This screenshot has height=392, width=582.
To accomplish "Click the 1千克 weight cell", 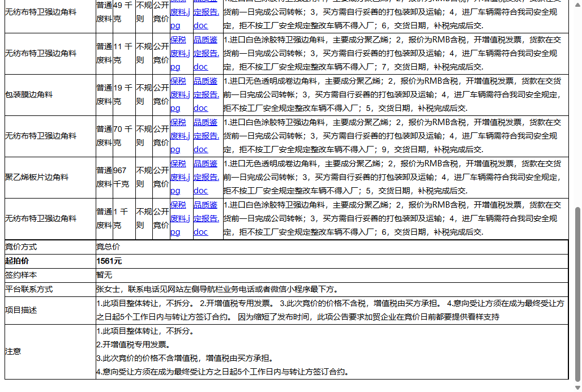I will (124, 218).
